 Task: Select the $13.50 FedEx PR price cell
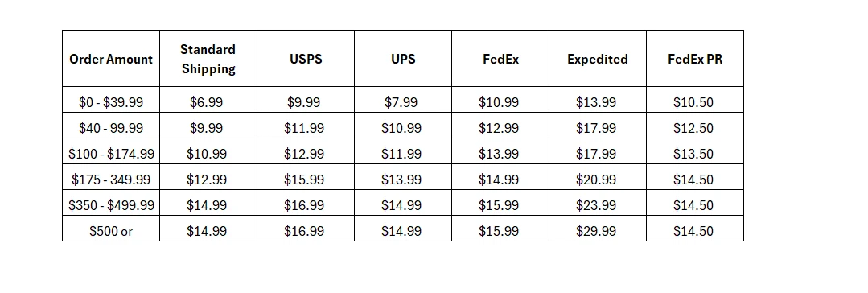[x=695, y=151]
